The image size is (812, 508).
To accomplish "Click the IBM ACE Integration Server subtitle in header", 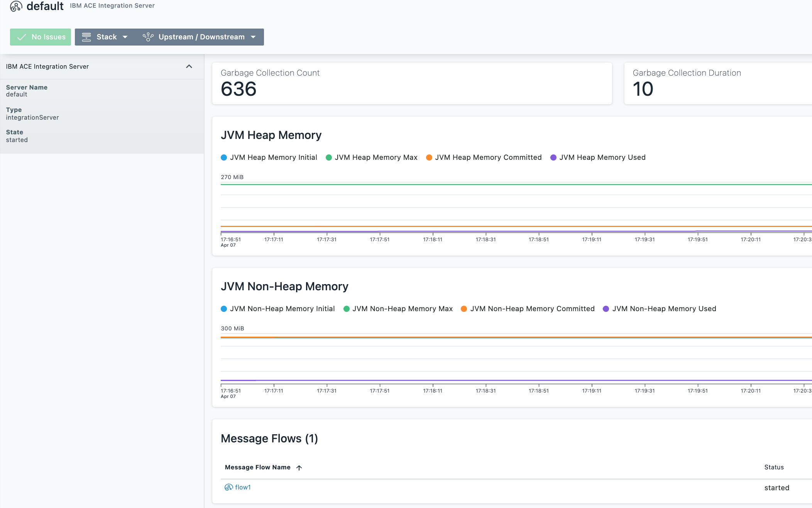I will pyautogui.click(x=112, y=6).
